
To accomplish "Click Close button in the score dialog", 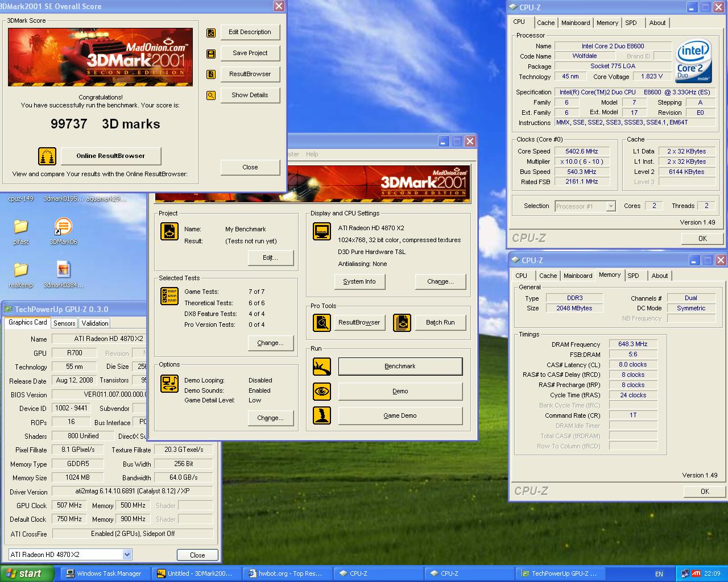I will click(x=250, y=167).
